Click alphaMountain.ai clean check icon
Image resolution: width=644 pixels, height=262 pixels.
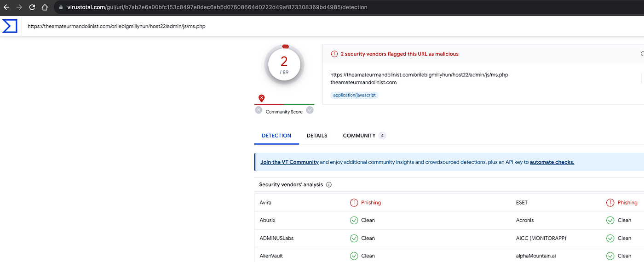[610, 256]
